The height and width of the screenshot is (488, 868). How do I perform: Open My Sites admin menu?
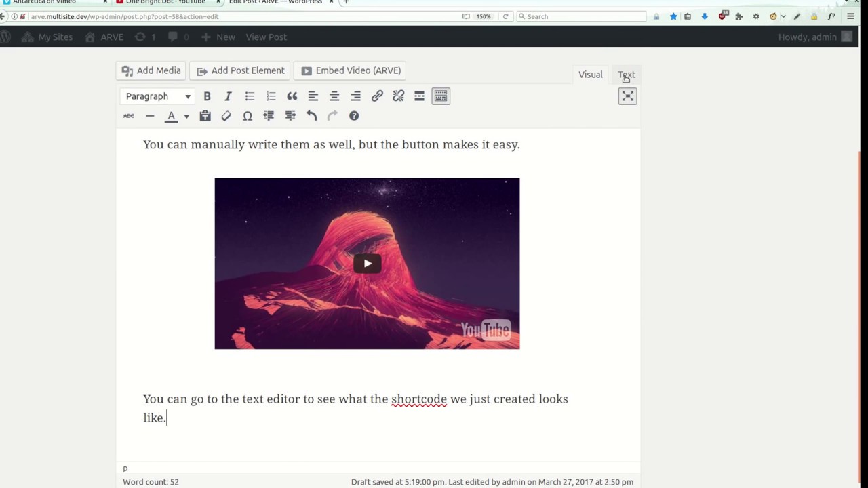47,37
